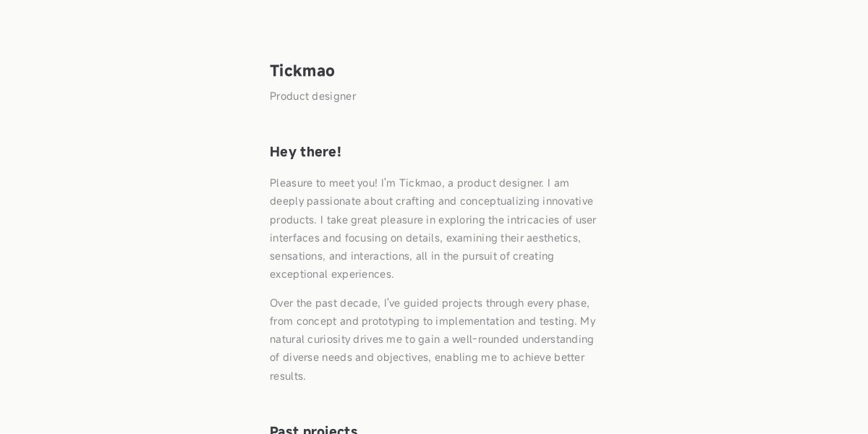868x434 pixels.
Task: Click the "Past projects" section heading
Action: pyautogui.click(x=314, y=430)
